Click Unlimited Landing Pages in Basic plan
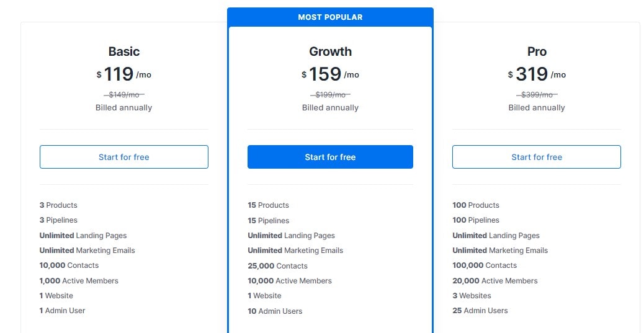 [83, 236]
